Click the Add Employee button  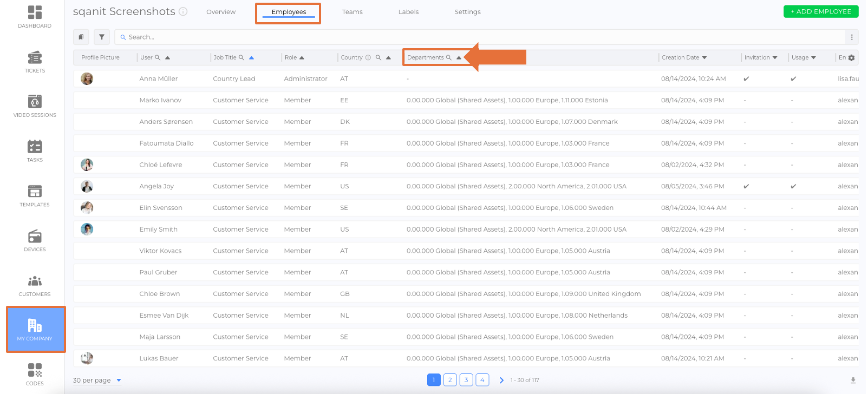click(x=820, y=11)
